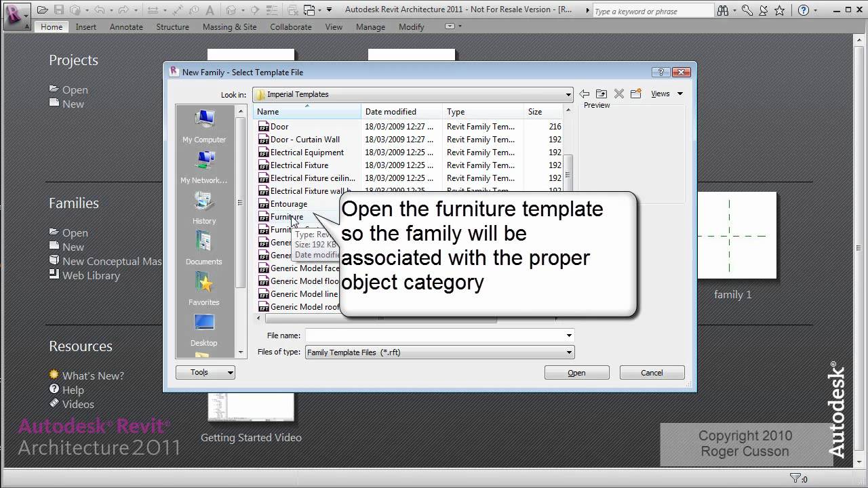
Task: Click the Open folder icon in quick access toolbar
Action: [x=42, y=10]
